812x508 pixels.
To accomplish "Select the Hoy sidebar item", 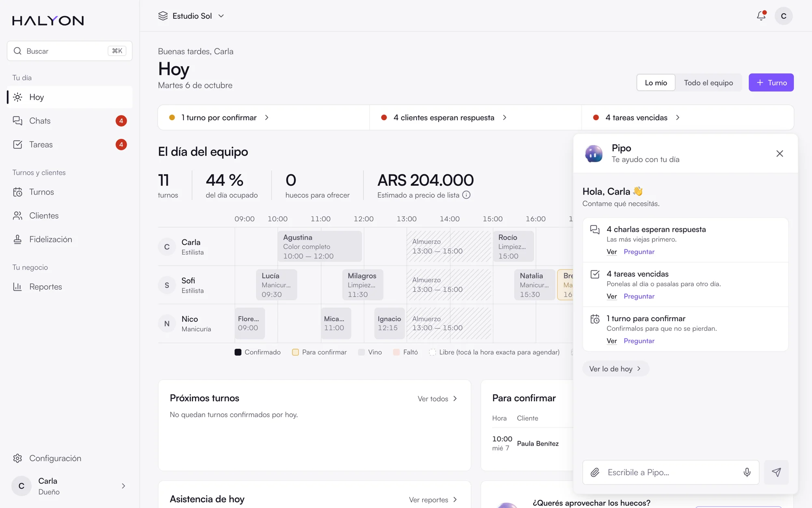I will pyautogui.click(x=69, y=97).
